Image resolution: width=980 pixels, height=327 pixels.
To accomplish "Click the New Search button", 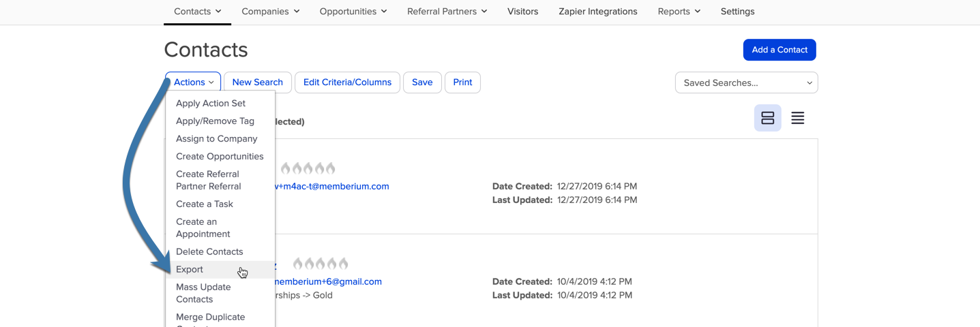I will coord(258,82).
